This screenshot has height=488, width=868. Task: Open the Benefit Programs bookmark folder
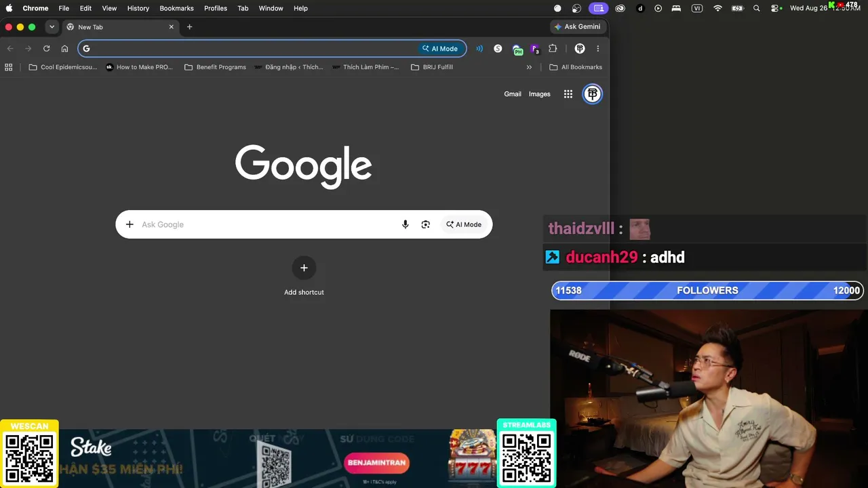(215, 67)
